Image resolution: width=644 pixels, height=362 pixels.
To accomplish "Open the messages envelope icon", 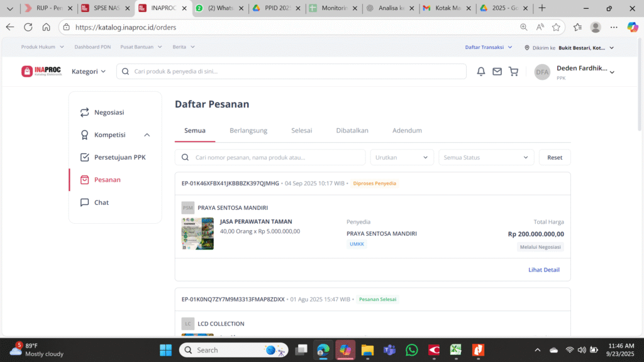I will tap(497, 72).
